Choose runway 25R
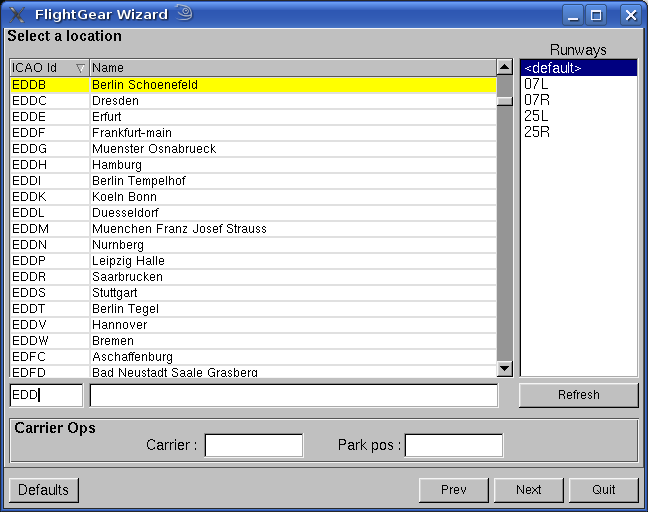The width and height of the screenshot is (648, 512). [579, 132]
